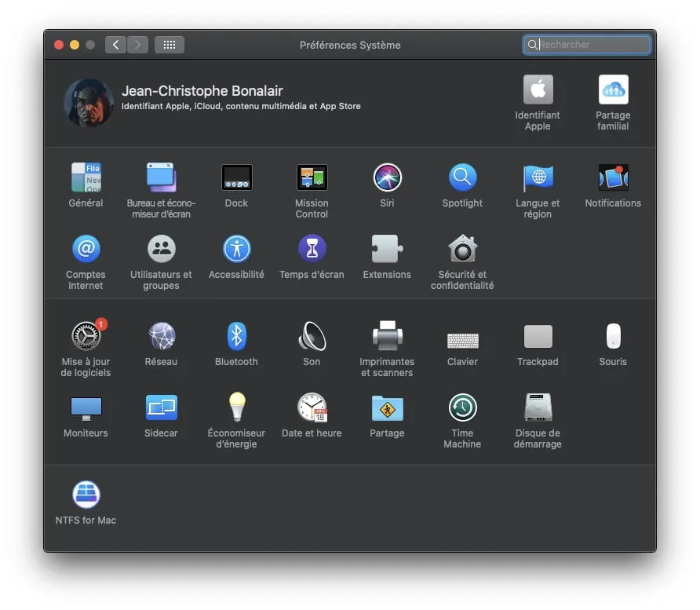Open Disque de démarrage pane
This screenshot has width=700, height=610.
[x=538, y=408]
